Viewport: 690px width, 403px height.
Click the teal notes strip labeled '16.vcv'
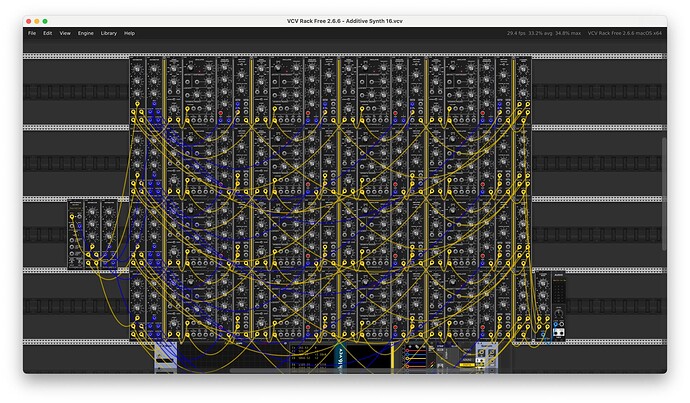pyautogui.click(x=339, y=357)
